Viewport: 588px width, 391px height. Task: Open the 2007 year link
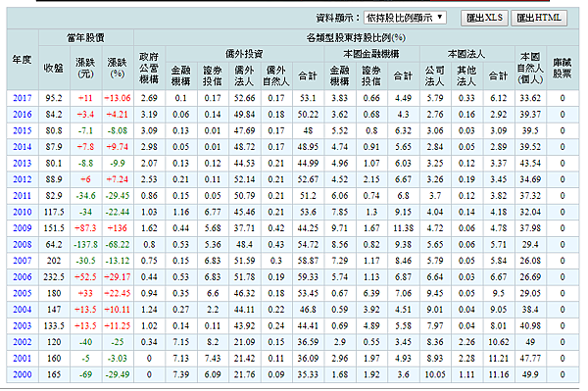(23, 261)
